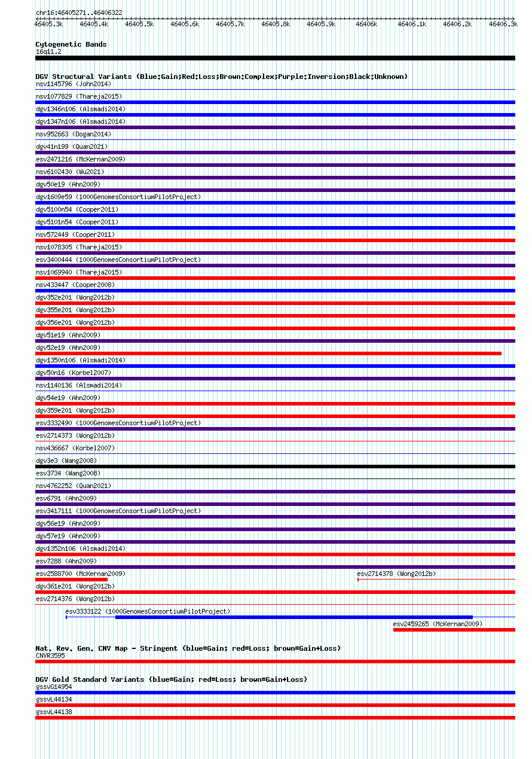Click label esv3400444 (1000GenomesConsortiumPilotProject)
The height and width of the screenshot is (759, 532).
tap(118, 260)
